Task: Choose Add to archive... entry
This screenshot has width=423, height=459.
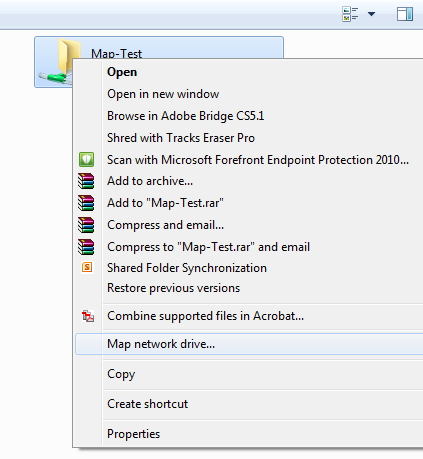Action: [x=150, y=181]
